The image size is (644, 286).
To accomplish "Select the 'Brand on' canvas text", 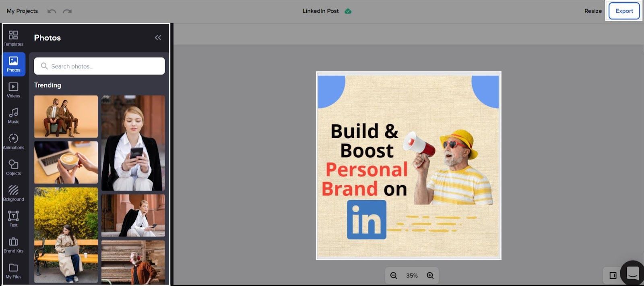I will tap(364, 189).
